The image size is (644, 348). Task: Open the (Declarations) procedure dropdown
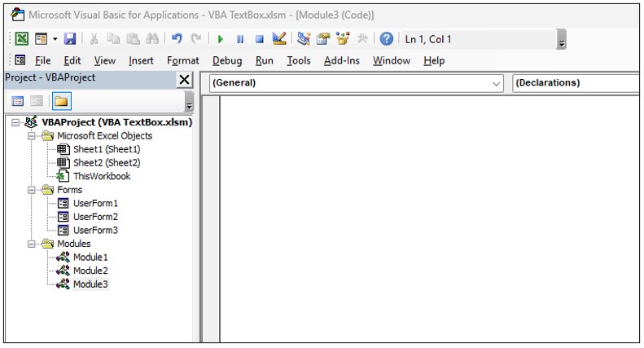pos(576,83)
